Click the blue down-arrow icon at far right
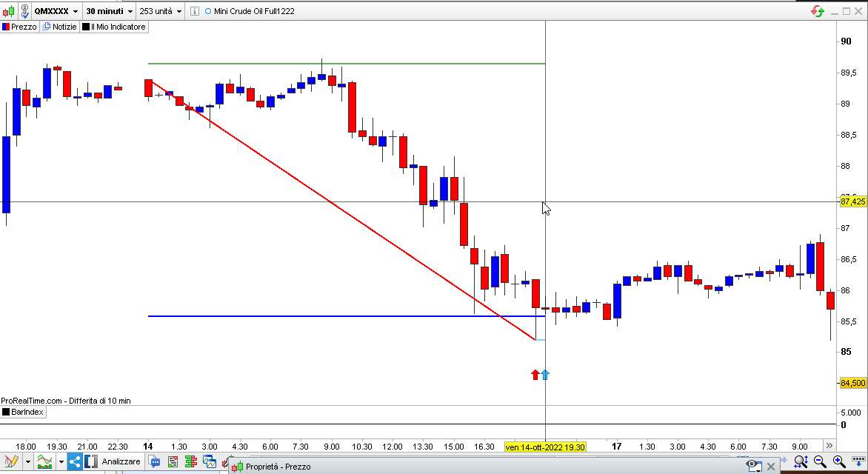 pos(858,461)
